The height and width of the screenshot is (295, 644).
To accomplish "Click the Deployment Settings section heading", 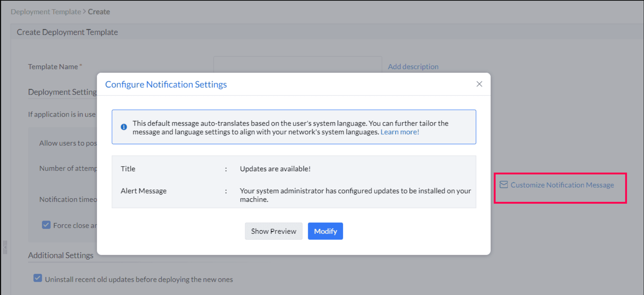I will (62, 92).
